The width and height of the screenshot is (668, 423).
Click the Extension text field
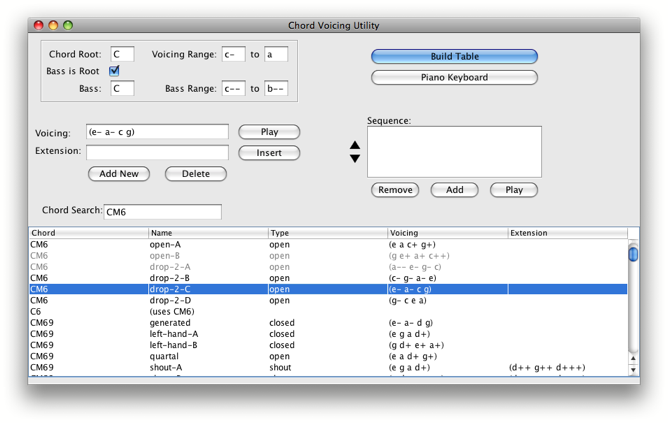(x=157, y=152)
